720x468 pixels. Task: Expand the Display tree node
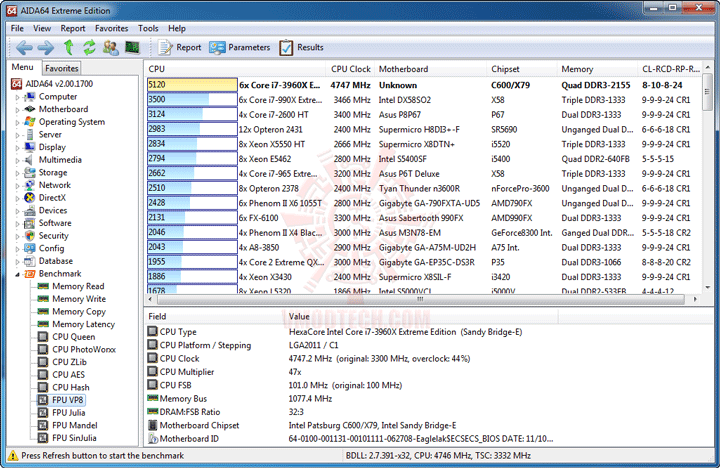point(17,148)
